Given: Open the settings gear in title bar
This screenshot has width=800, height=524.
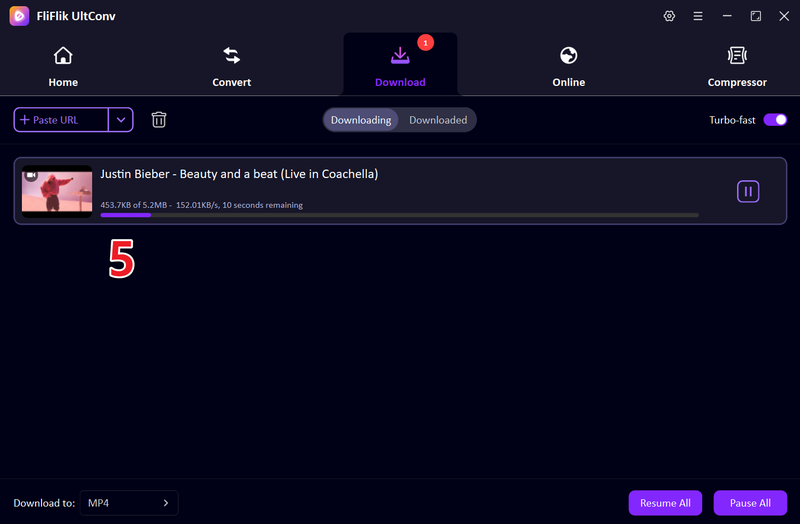Looking at the screenshot, I should coord(669,16).
